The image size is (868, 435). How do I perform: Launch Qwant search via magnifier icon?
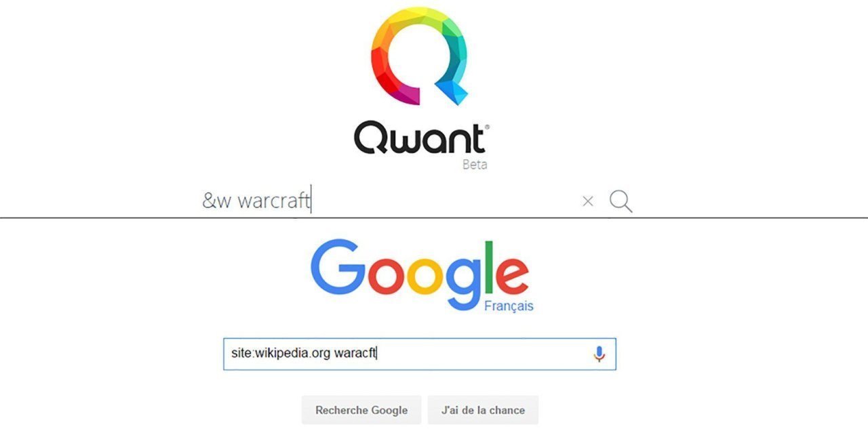[620, 201]
